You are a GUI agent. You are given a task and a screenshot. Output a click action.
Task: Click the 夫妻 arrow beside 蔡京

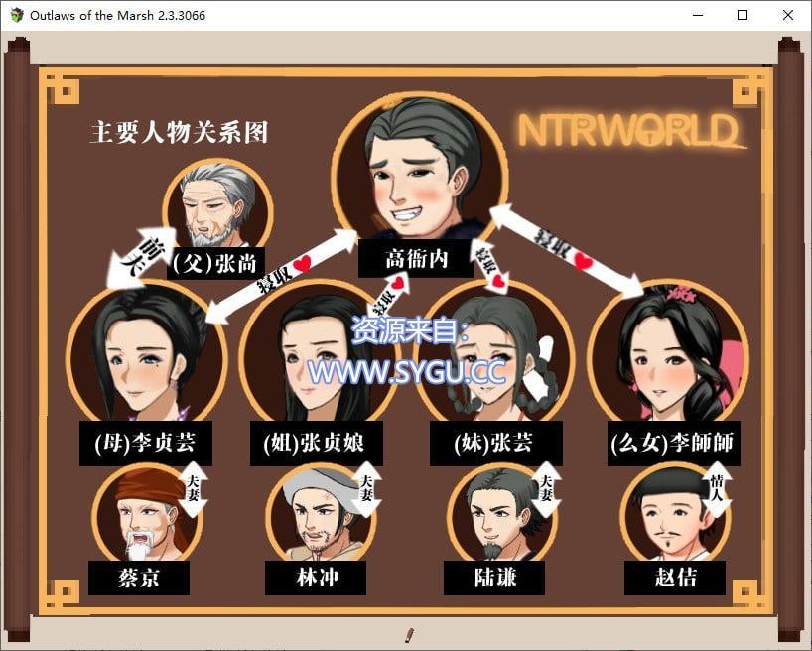pyautogui.click(x=193, y=489)
